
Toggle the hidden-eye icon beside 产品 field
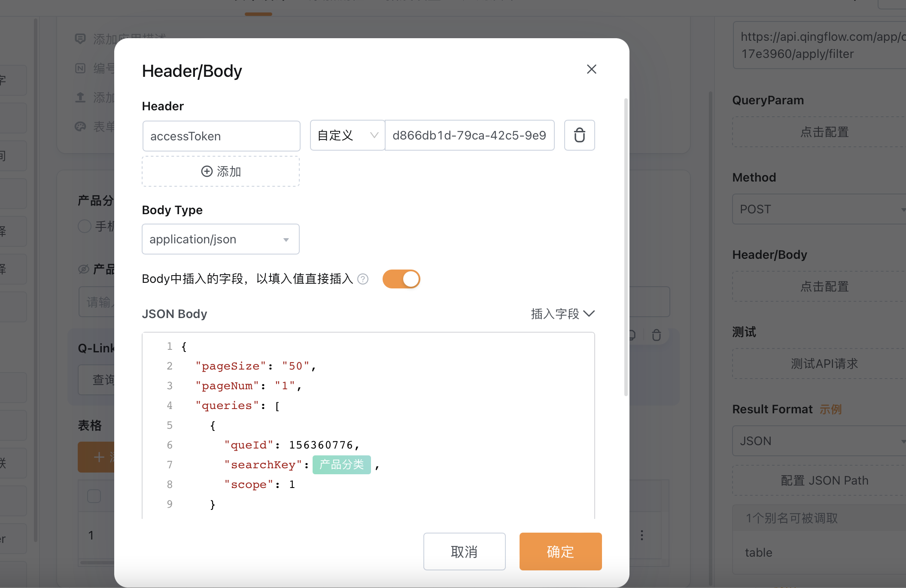point(84,269)
